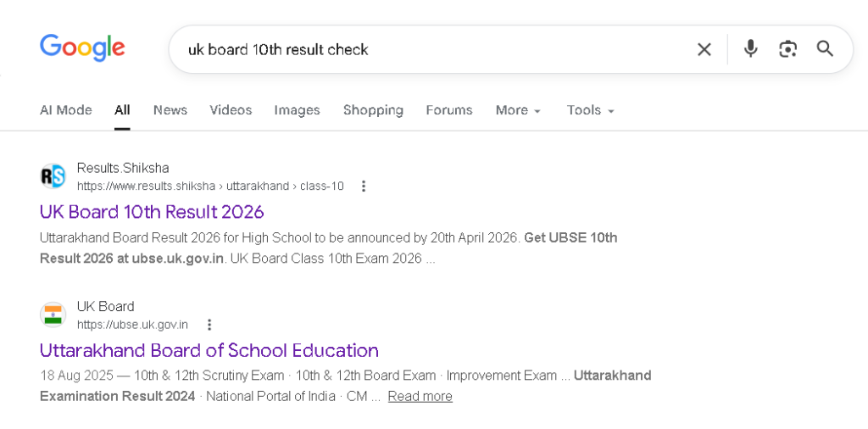
Task: Open UK Board 10th Result 2026 link
Action: click(152, 211)
